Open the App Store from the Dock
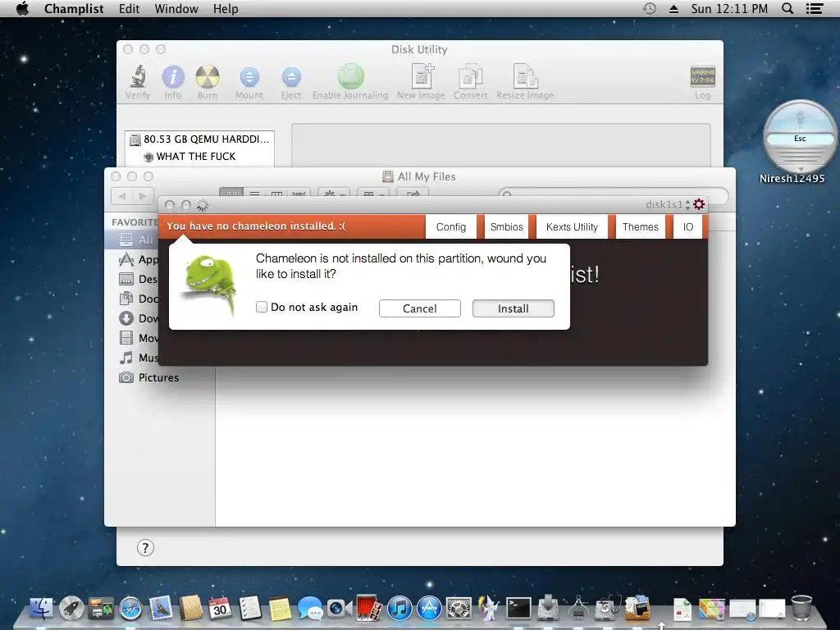840x630 pixels. click(429, 609)
